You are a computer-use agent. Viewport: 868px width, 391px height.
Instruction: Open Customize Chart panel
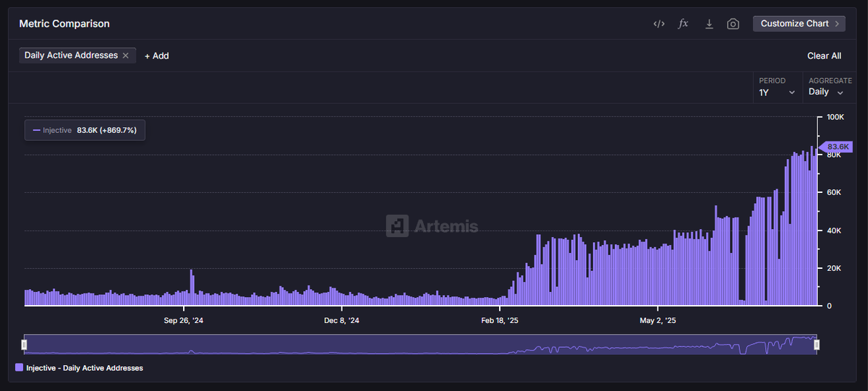799,24
